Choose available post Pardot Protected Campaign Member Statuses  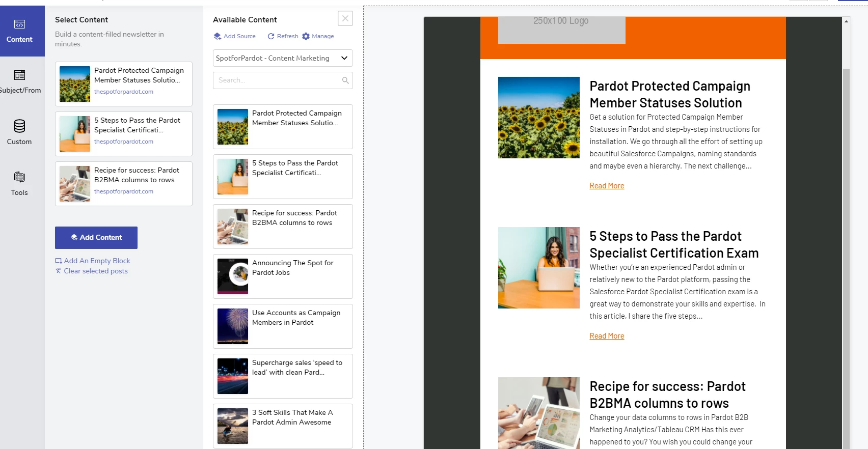(283, 127)
